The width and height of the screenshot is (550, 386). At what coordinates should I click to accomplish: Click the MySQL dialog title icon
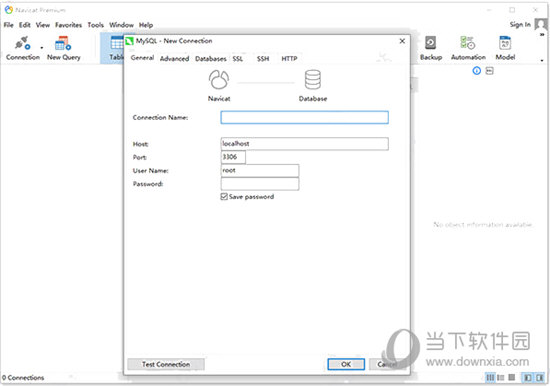130,41
